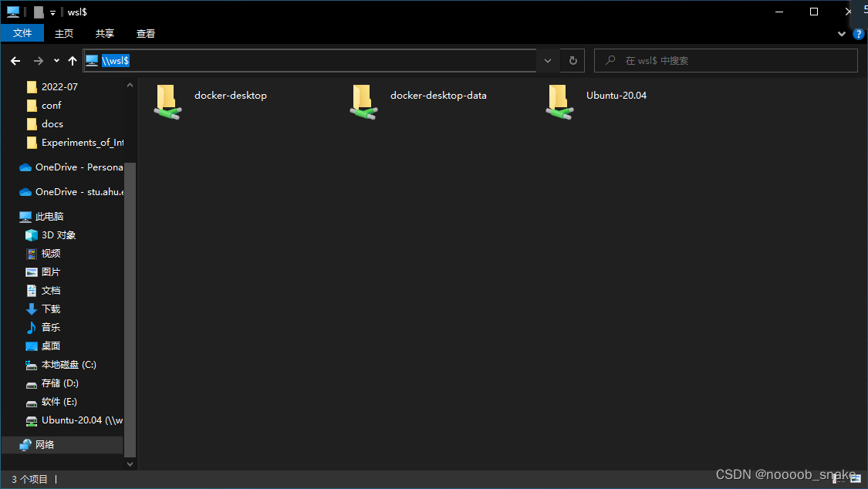Viewport: 868px width, 489px height.
Task: Click navigation pane scroll up arrow
Action: [130, 85]
